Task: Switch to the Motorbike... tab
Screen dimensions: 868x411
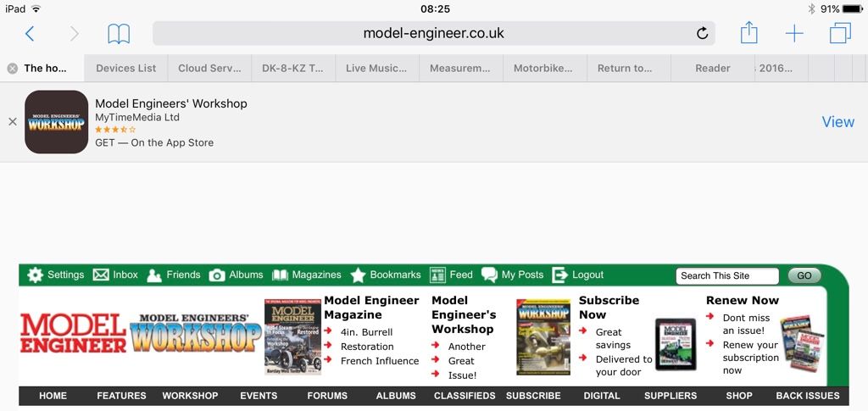Action: point(543,69)
